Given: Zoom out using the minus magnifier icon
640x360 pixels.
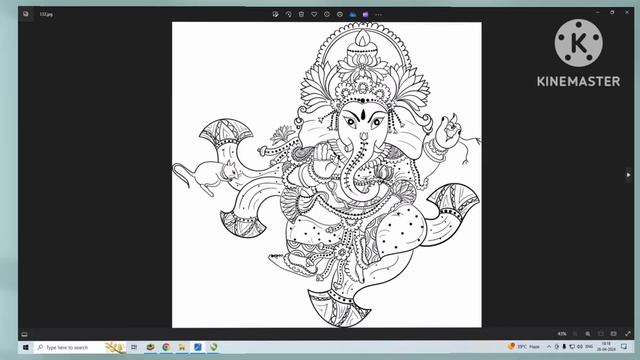Looking at the screenshot, I should click(575, 334).
